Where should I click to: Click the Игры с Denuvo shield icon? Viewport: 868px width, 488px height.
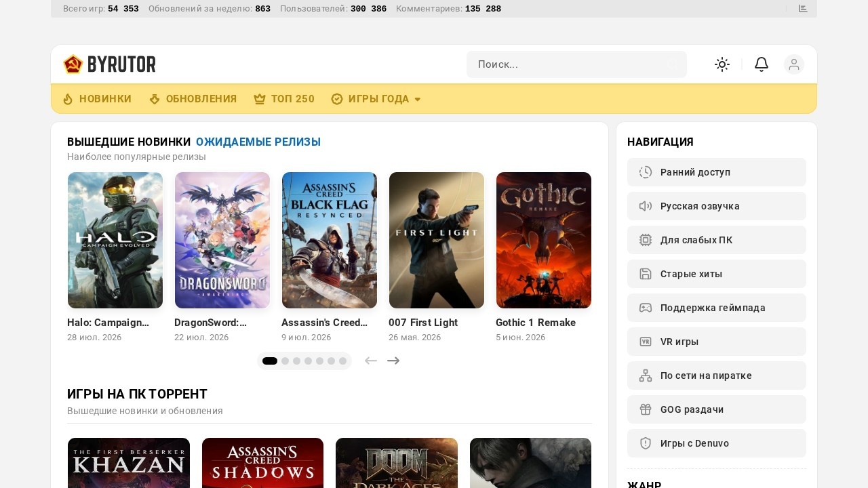[x=646, y=443]
